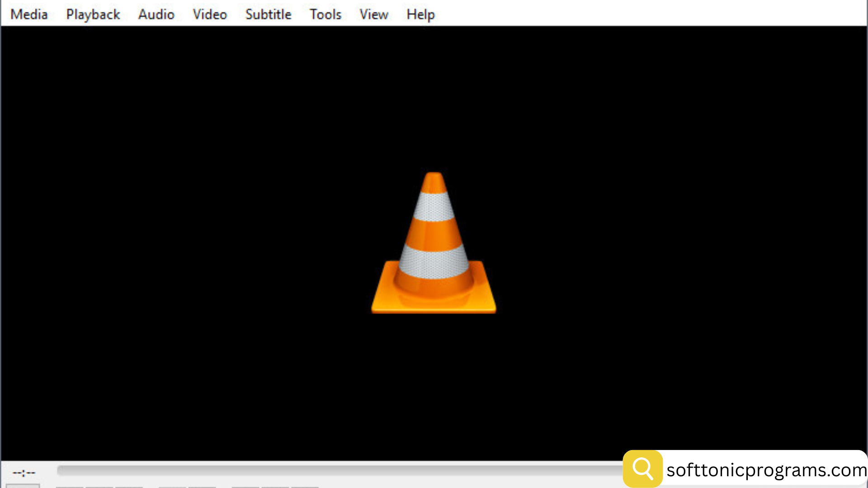Open the Extended settings button

[202, 486]
